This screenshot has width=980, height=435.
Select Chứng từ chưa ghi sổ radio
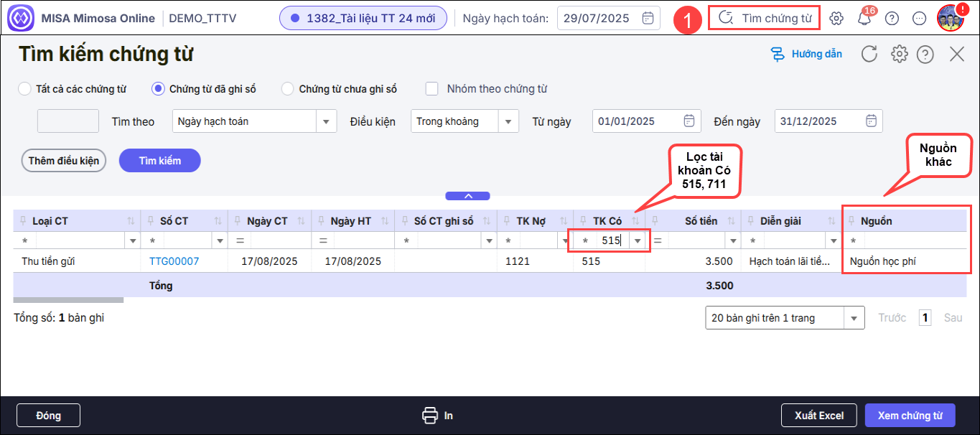(x=288, y=89)
